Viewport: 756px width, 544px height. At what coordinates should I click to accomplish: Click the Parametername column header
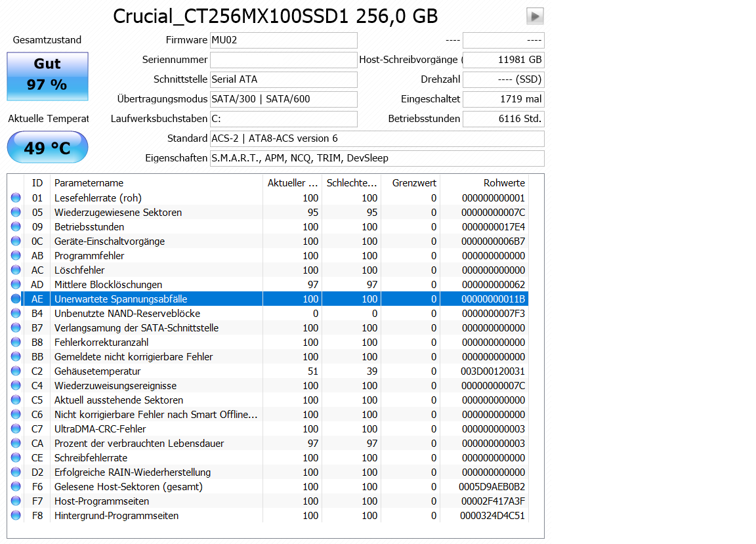point(156,183)
